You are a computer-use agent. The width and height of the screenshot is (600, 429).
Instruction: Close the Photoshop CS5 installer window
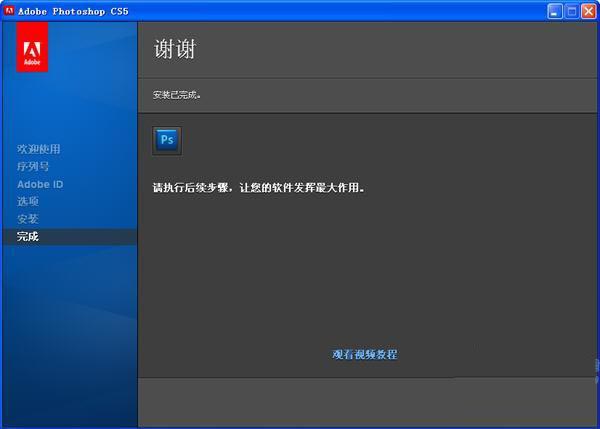click(589, 11)
